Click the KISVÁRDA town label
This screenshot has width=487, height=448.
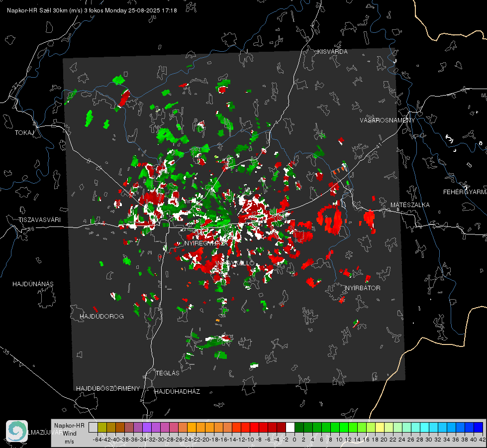pyautogui.click(x=332, y=52)
